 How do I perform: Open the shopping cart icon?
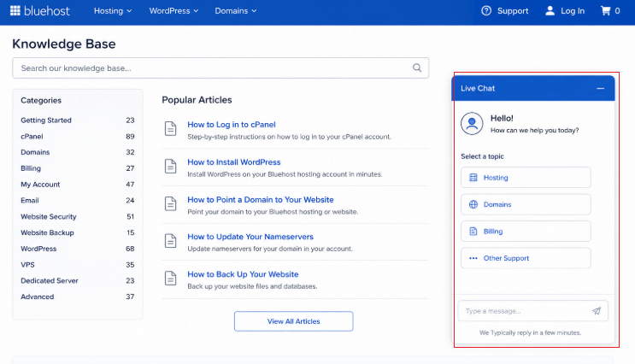pos(605,10)
